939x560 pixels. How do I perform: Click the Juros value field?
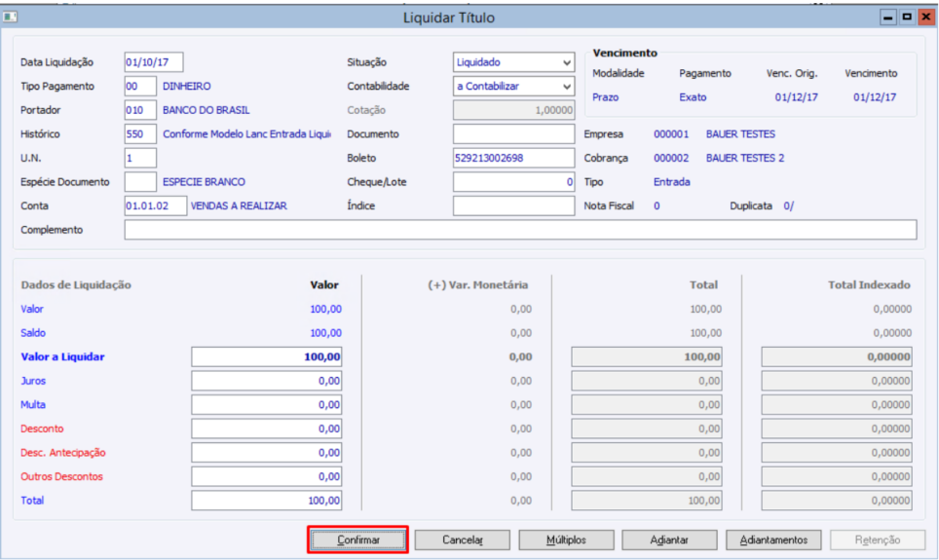pos(267,381)
